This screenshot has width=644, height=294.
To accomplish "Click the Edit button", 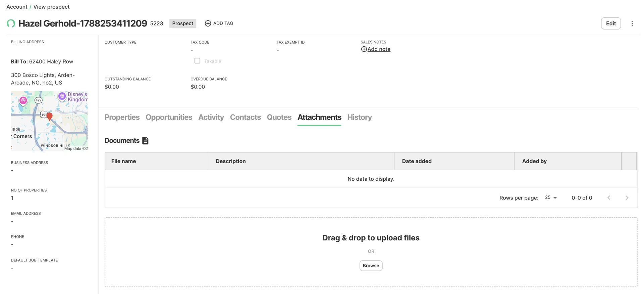I will (611, 23).
